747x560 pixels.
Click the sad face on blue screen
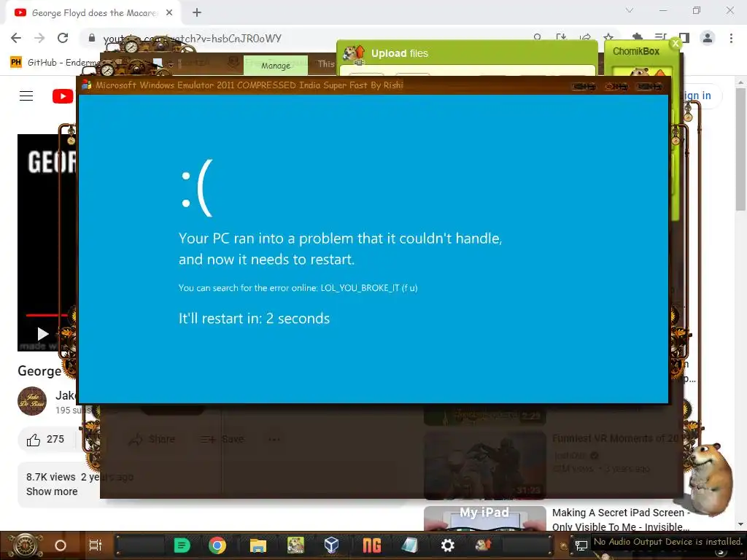click(196, 188)
